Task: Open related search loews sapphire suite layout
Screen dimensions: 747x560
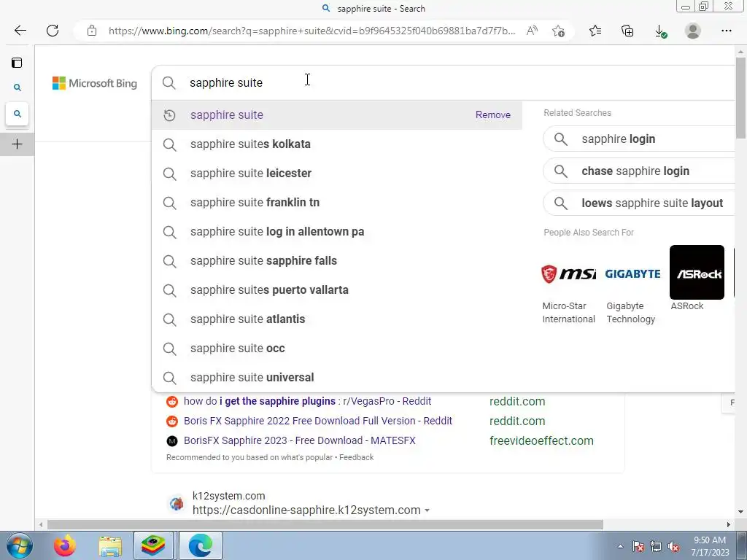Action: pos(638,203)
